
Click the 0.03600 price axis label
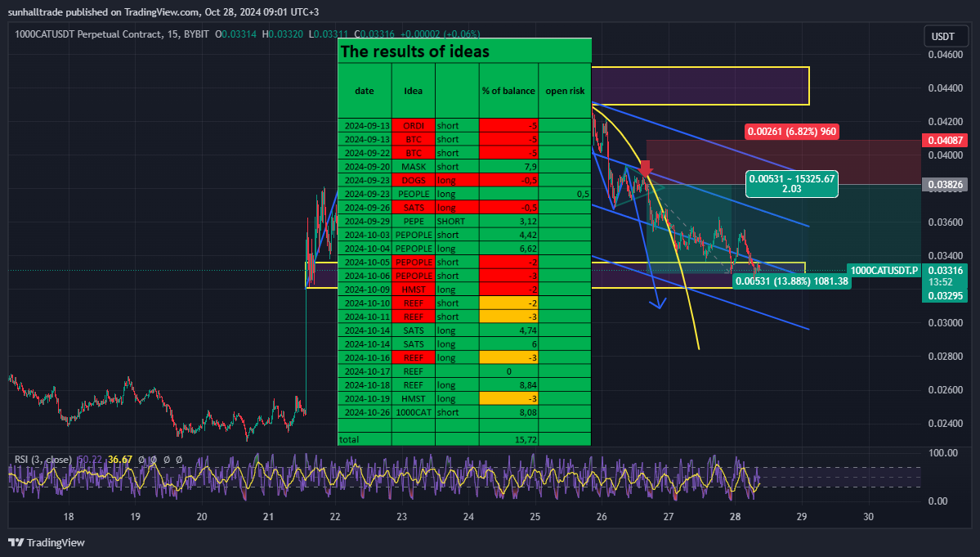point(945,222)
